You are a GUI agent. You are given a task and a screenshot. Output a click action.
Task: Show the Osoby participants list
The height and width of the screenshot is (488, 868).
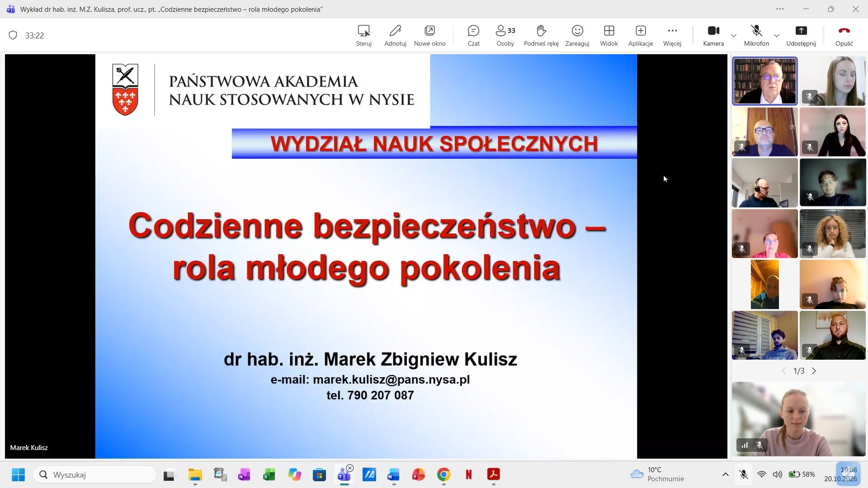click(x=505, y=36)
